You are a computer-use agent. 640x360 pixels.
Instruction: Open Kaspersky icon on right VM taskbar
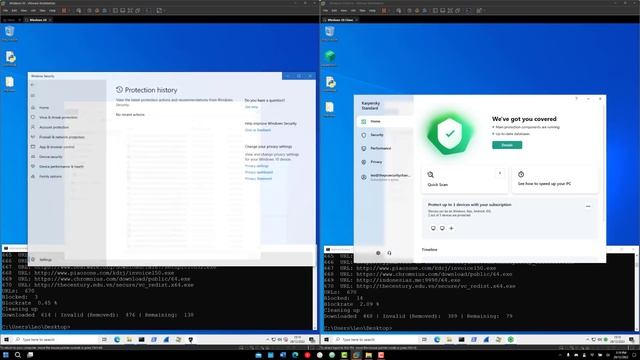(x=511, y=340)
